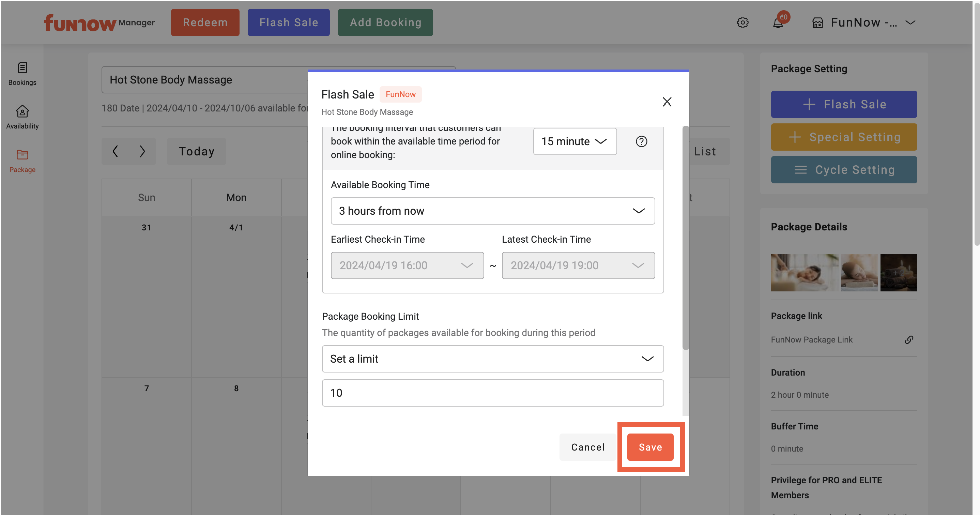Open Availability in the sidebar
Image resolution: width=980 pixels, height=516 pixels.
point(22,118)
